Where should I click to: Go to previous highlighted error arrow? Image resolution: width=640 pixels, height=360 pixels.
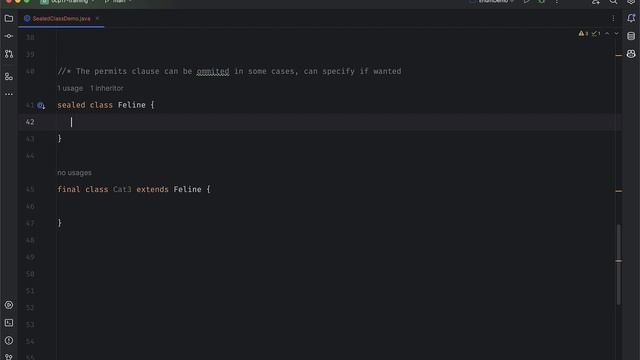point(607,33)
